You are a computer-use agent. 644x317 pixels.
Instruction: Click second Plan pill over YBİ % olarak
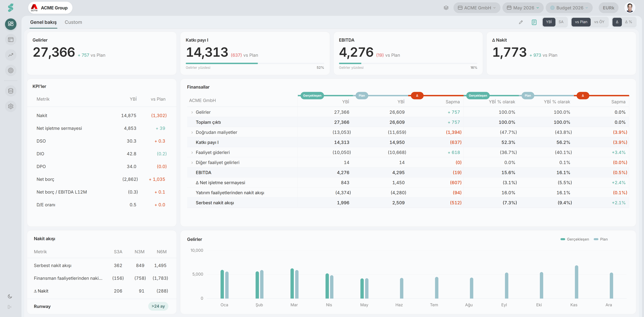click(528, 96)
